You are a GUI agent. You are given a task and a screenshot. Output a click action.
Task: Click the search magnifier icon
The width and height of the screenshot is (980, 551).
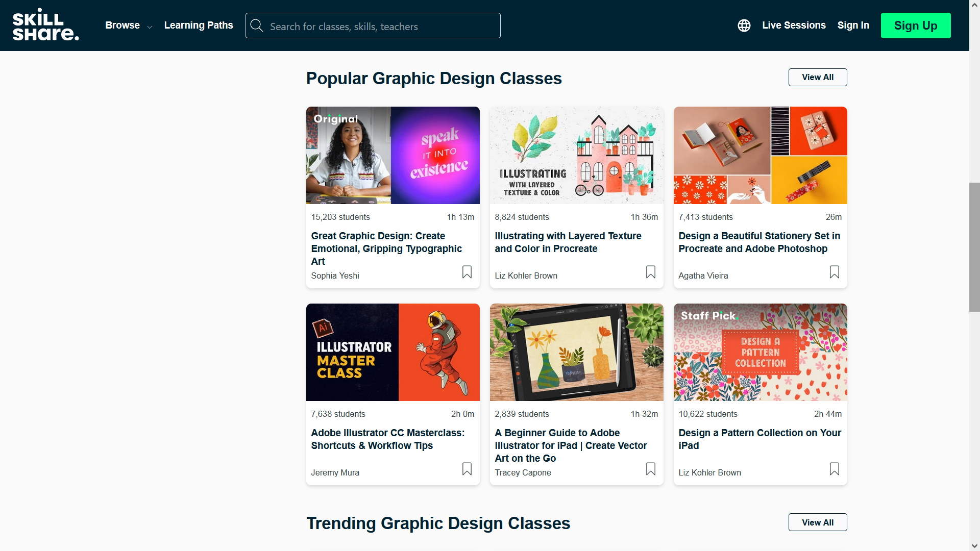pyautogui.click(x=257, y=26)
